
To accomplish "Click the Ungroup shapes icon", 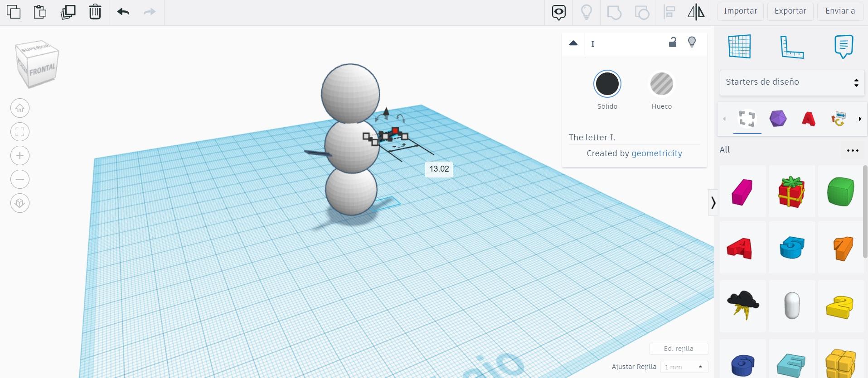I will pos(642,12).
